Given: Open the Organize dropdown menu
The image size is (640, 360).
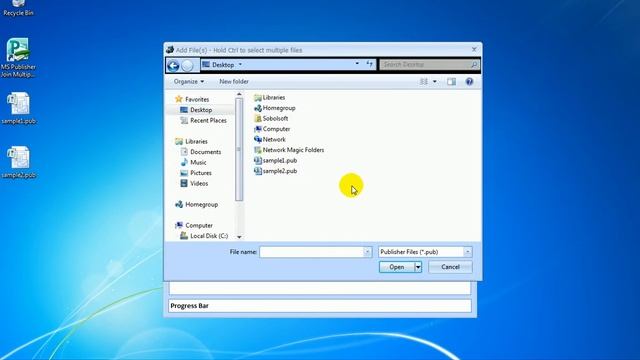Looking at the screenshot, I should pyautogui.click(x=189, y=82).
